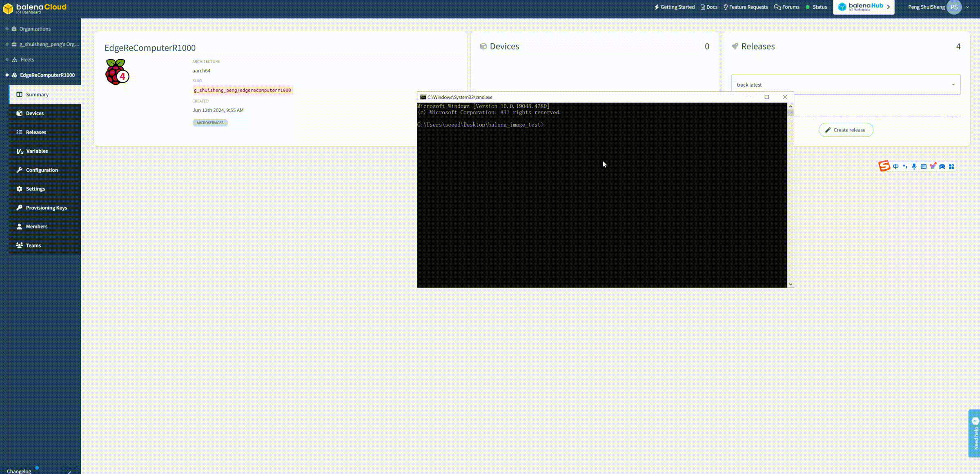Click the Members person icon

coord(19,226)
